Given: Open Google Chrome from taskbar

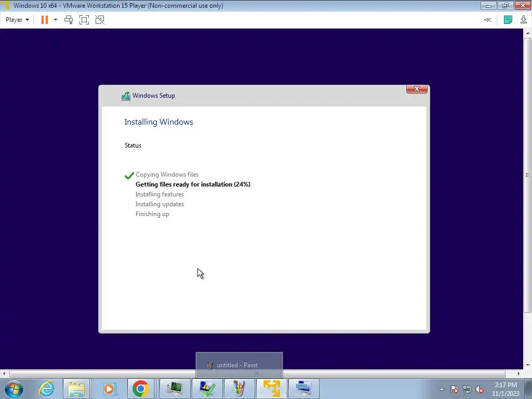Looking at the screenshot, I should (141, 389).
